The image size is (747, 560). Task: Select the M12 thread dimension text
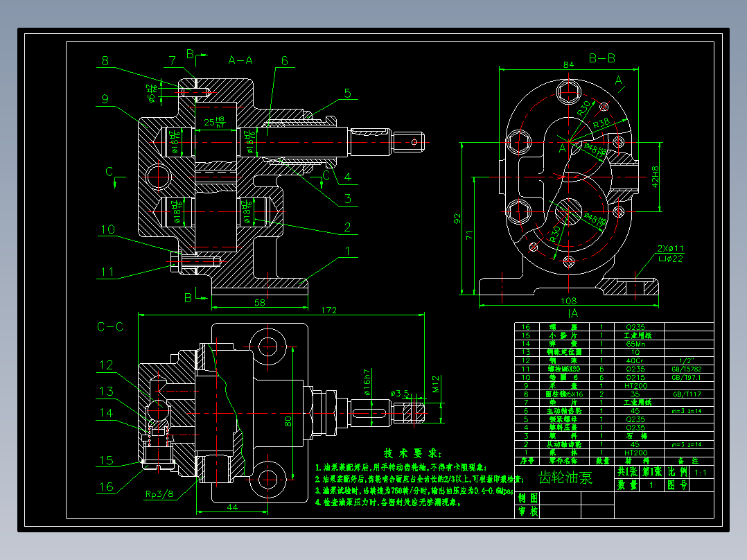[436, 384]
